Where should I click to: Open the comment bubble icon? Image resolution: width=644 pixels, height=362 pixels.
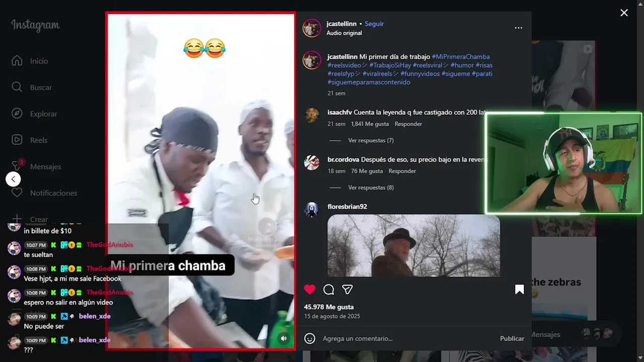(x=329, y=289)
